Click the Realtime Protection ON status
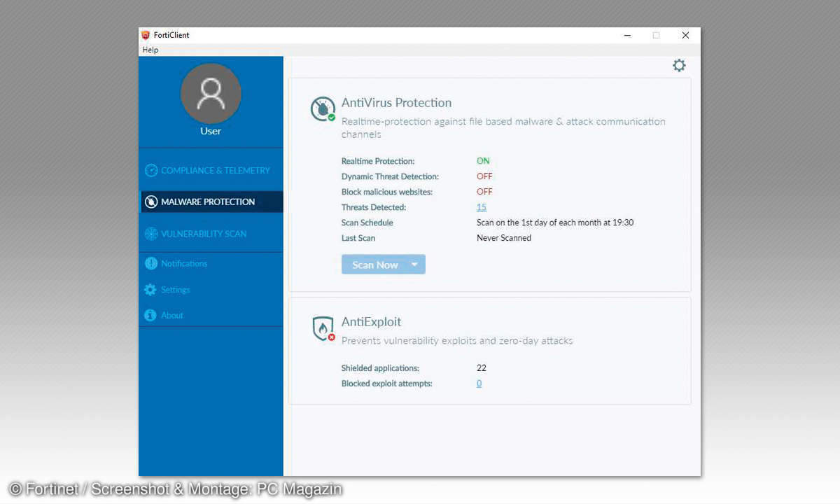This screenshot has height=504, width=840. tap(483, 161)
